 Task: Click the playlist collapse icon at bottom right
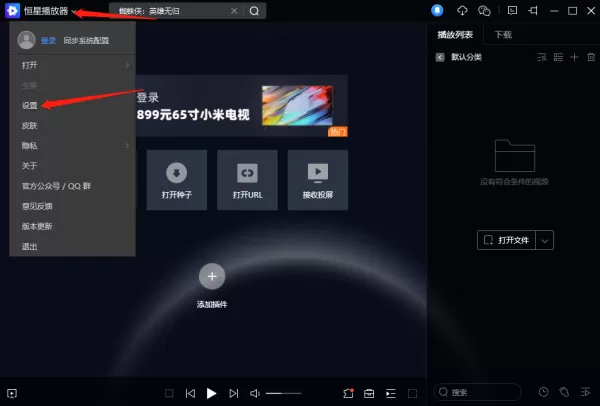[585, 392]
